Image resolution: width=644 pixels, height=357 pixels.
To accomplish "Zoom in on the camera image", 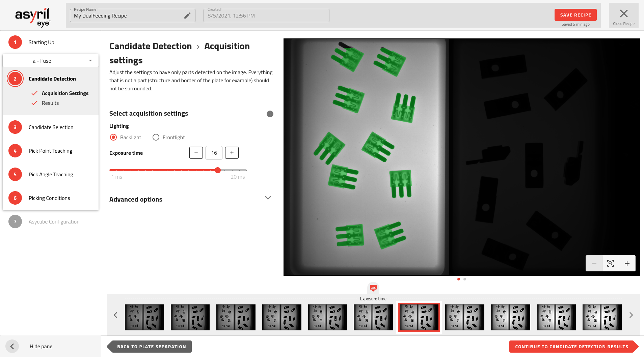I will point(627,263).
